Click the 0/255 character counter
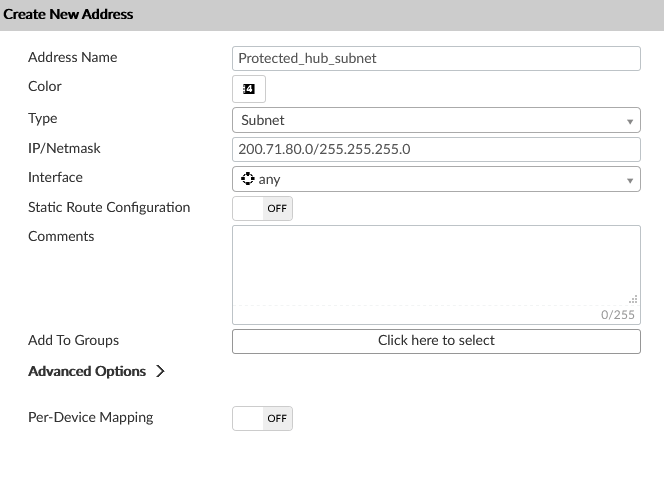Image resolution: width=664 pixels, height=477 pixels. pos(617,315)
